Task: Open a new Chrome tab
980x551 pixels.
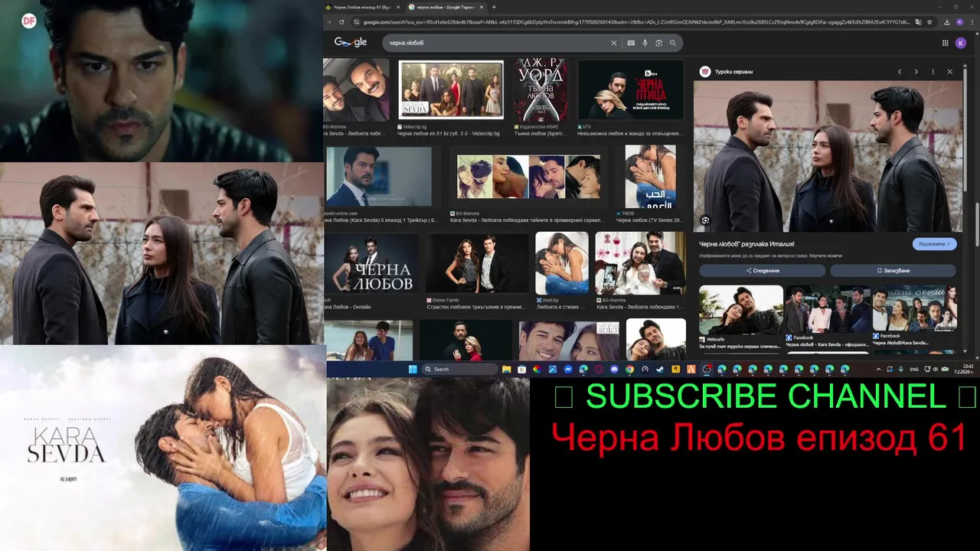Action: pos(494,7)
